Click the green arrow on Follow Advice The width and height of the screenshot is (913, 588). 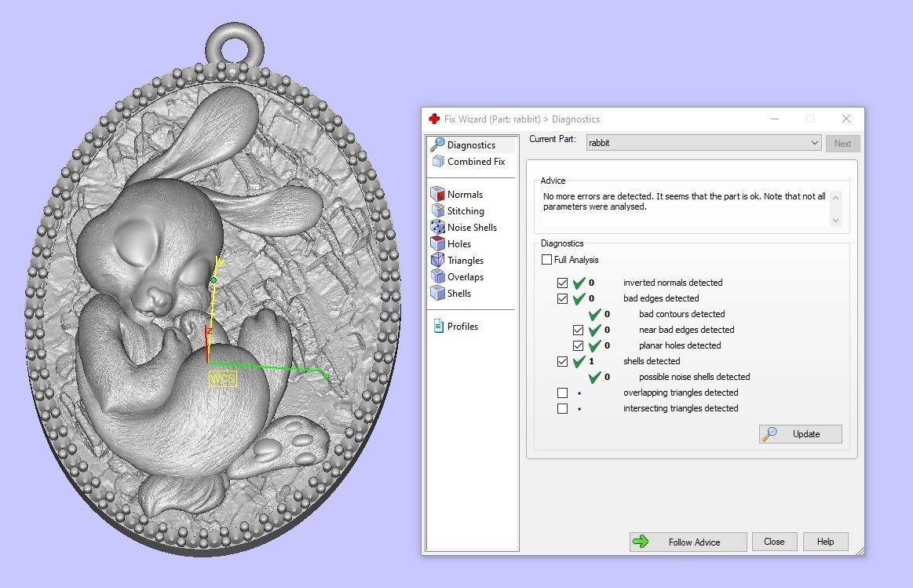pos(641,542)
